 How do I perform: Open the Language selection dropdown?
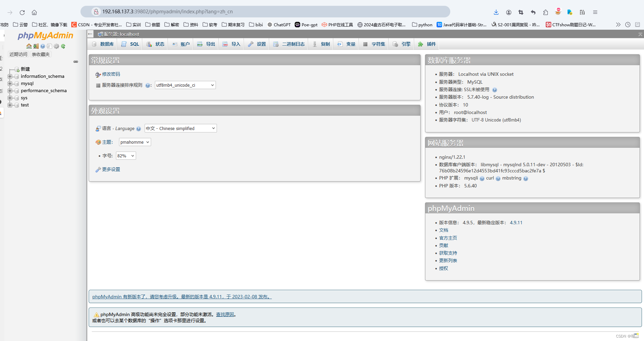[181, 128]
